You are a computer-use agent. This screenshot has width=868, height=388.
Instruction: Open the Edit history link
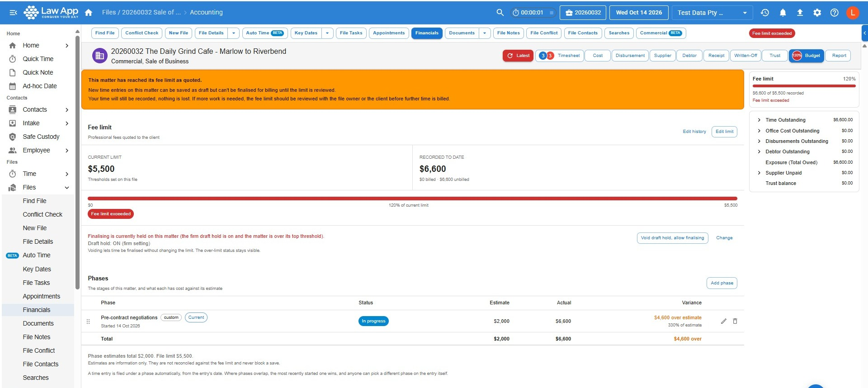[694, 132]
